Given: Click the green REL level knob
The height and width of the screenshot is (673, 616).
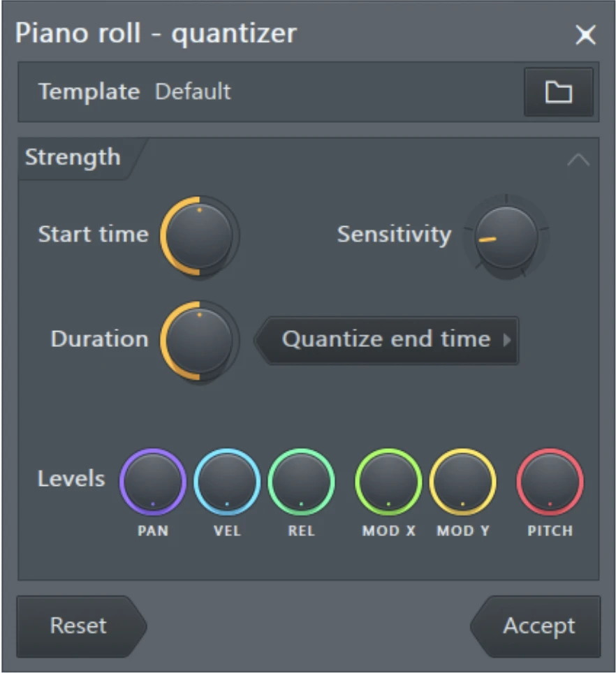Looking at the screenshot, I should click(301, 482).
